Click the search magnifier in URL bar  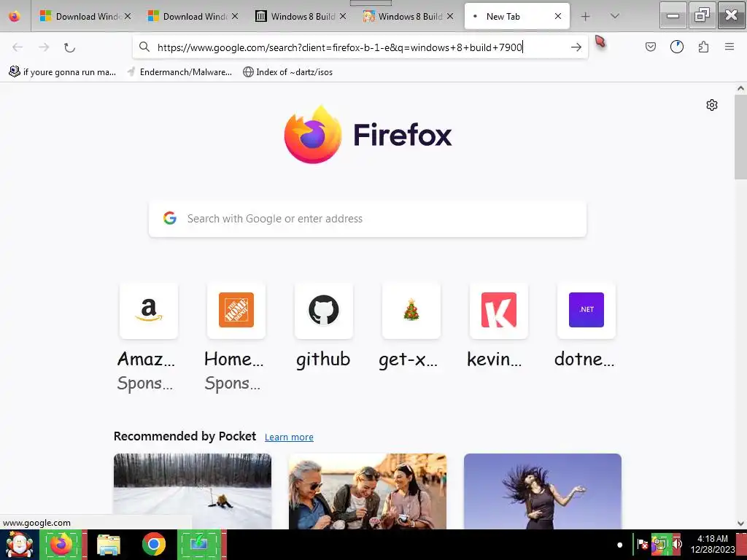tap(144, 47)
